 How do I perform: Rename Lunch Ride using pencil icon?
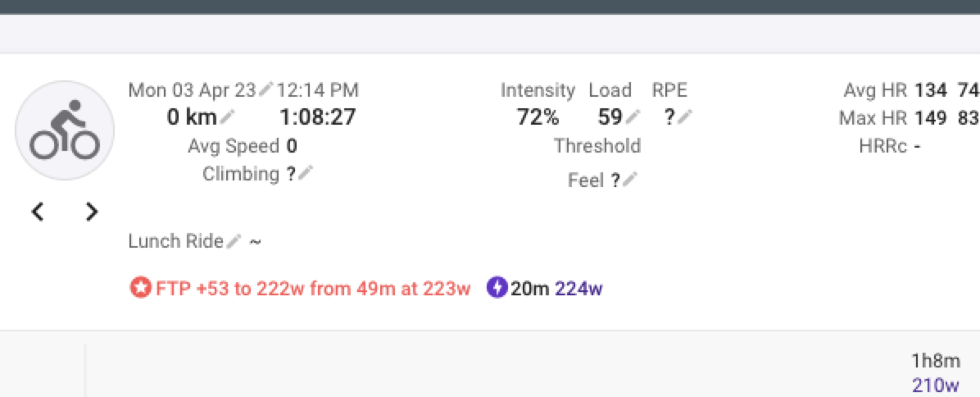[x=234, y=240]
